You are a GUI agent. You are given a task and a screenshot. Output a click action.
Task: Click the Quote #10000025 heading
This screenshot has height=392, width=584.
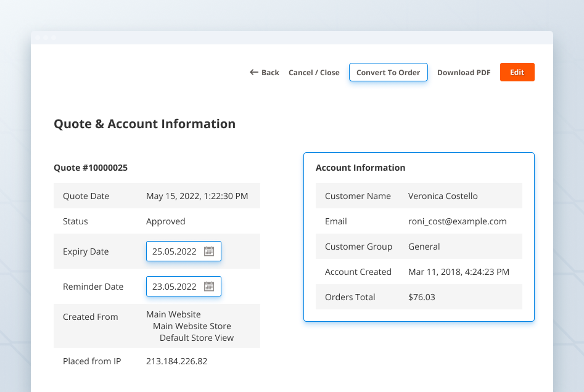(90, 167)
